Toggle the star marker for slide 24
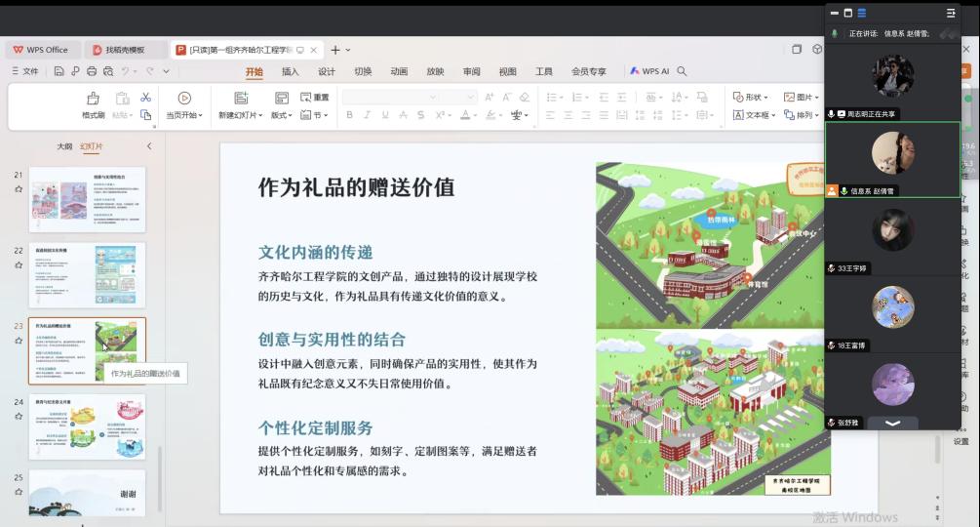 point(19,416)
